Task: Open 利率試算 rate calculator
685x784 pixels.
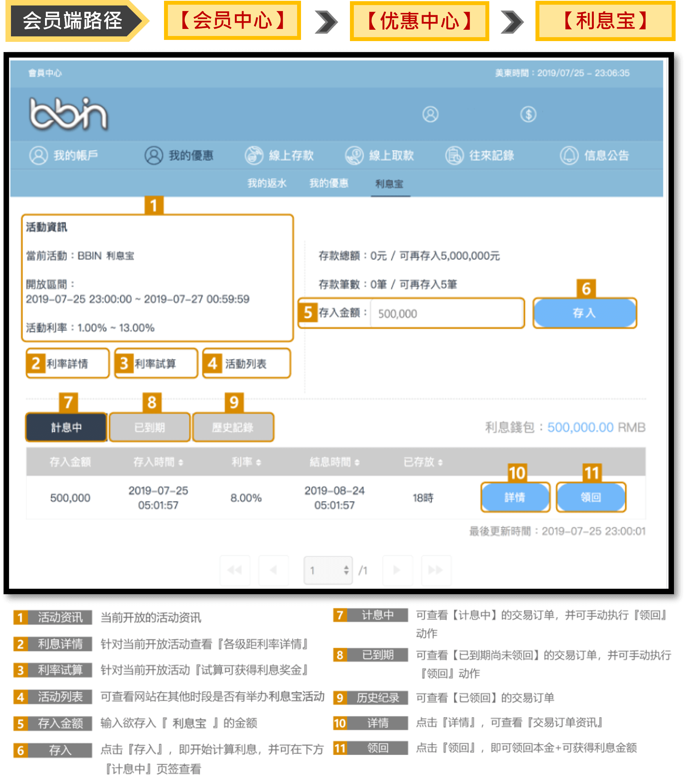Action: (x=156, y=363)
